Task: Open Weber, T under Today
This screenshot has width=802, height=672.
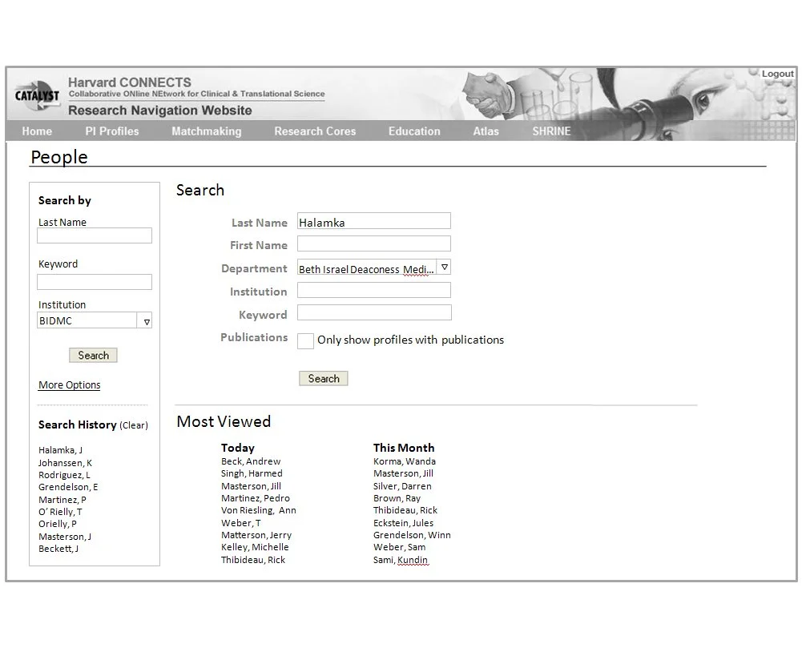Action: pos(241,523)
